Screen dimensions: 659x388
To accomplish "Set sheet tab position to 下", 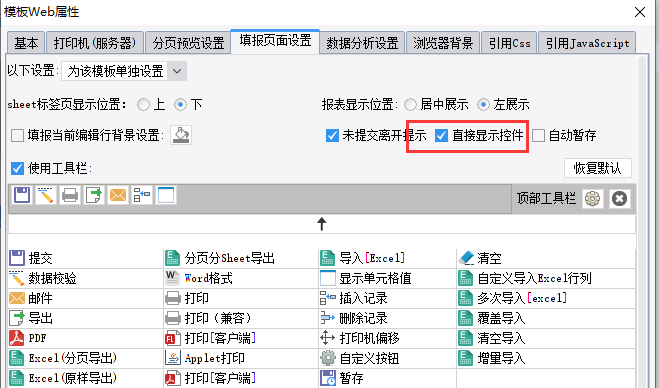I will (180, 104).
